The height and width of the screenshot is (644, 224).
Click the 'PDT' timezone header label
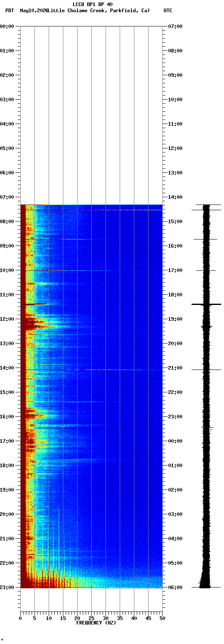click(x=9, y=11)
